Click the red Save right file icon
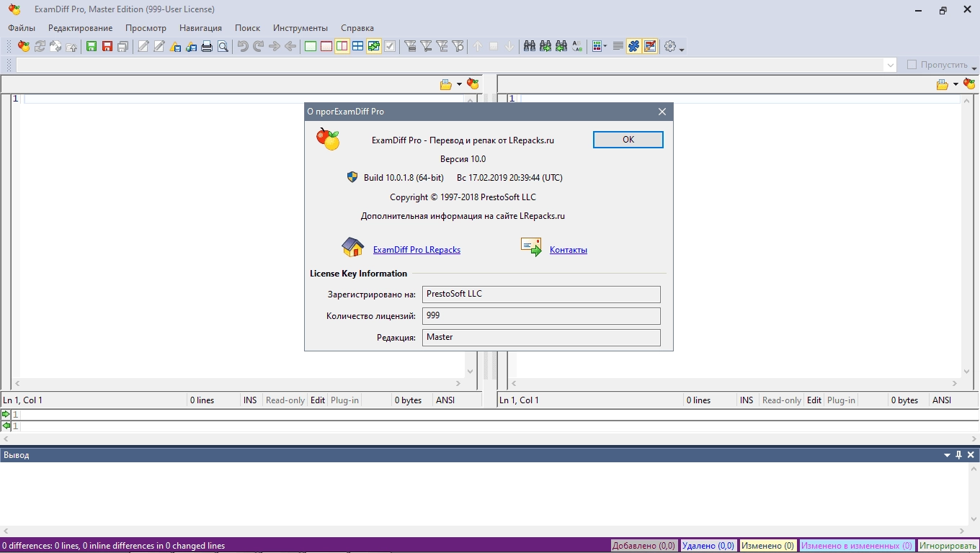This screenshot has width=980, height=553. point(107,46)
